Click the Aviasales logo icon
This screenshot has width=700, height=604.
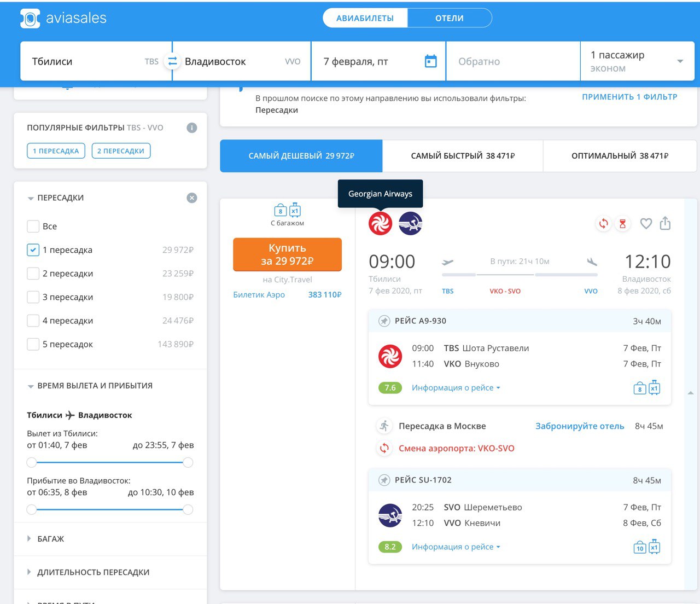30,19
